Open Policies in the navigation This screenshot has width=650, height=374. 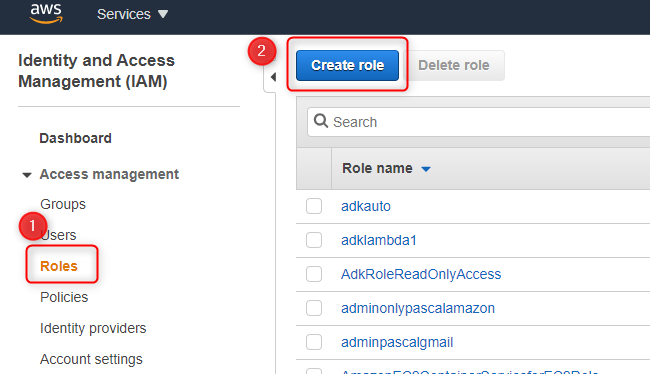pos(64,297)
